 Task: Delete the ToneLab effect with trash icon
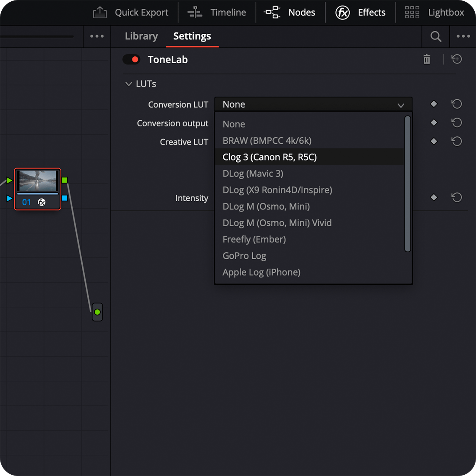(427, 60)
